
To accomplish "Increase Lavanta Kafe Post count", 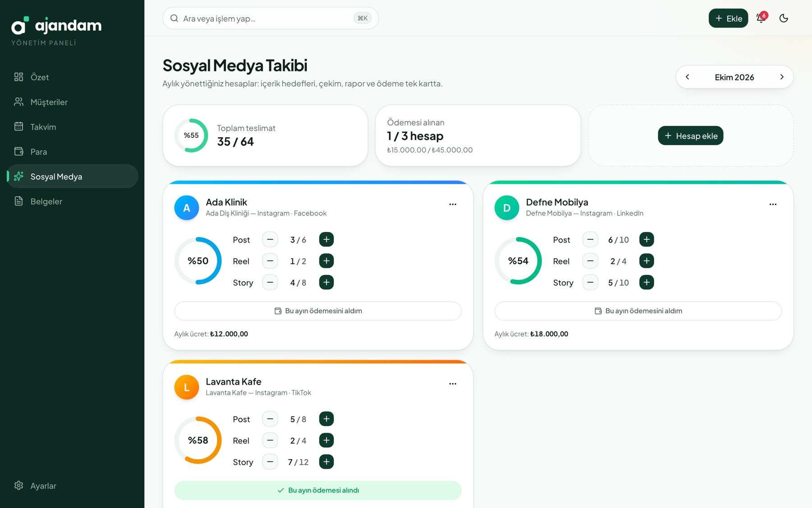I will [x=326, y=419].
